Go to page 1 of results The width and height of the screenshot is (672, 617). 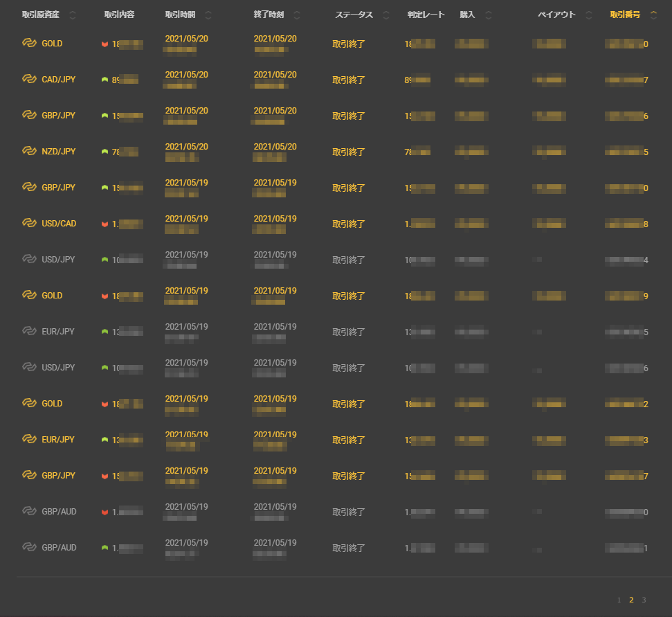coord(619,600)
